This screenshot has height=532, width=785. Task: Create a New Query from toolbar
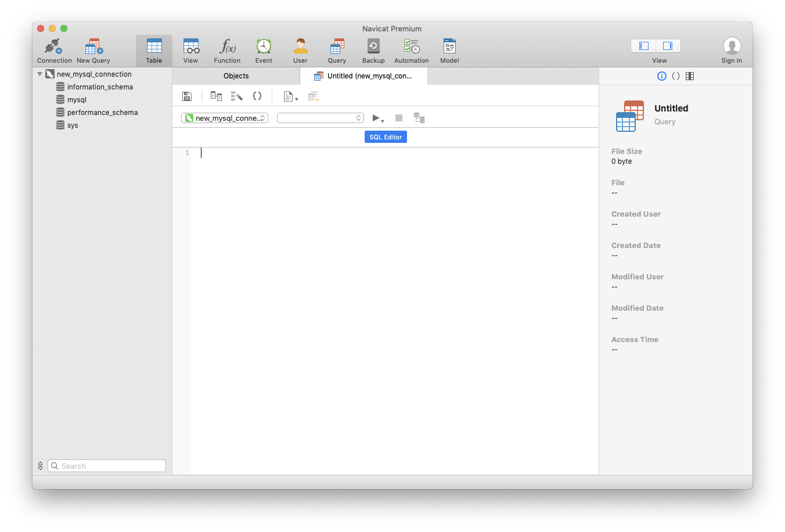click(x=93, y=51)
